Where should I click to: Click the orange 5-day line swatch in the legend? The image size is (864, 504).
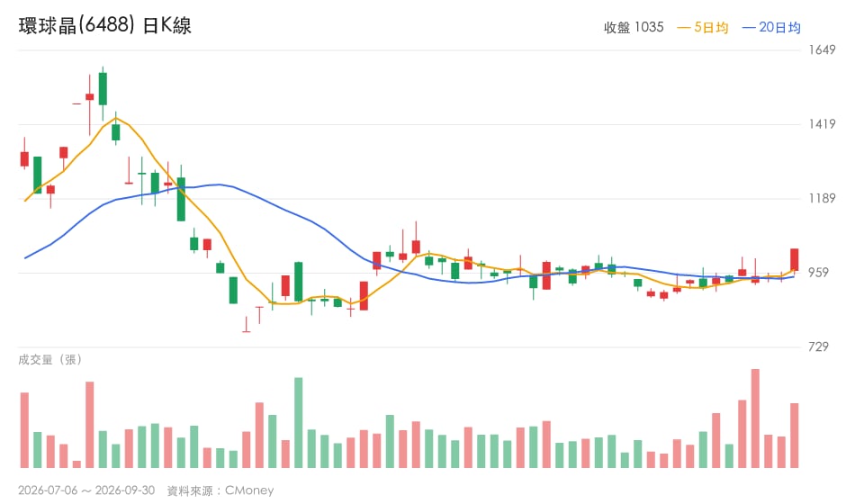[683, 28]
